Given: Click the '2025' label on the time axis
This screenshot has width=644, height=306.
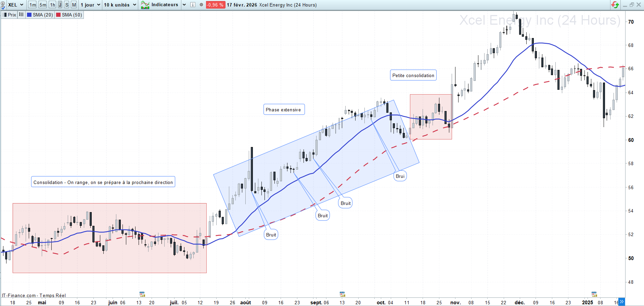Looking at the screenshot, I should pyautogui.click(x=588, y=303).
